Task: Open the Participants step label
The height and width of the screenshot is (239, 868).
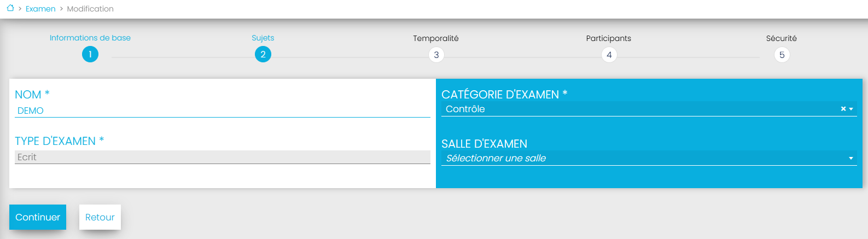Action: coord(609,38)
